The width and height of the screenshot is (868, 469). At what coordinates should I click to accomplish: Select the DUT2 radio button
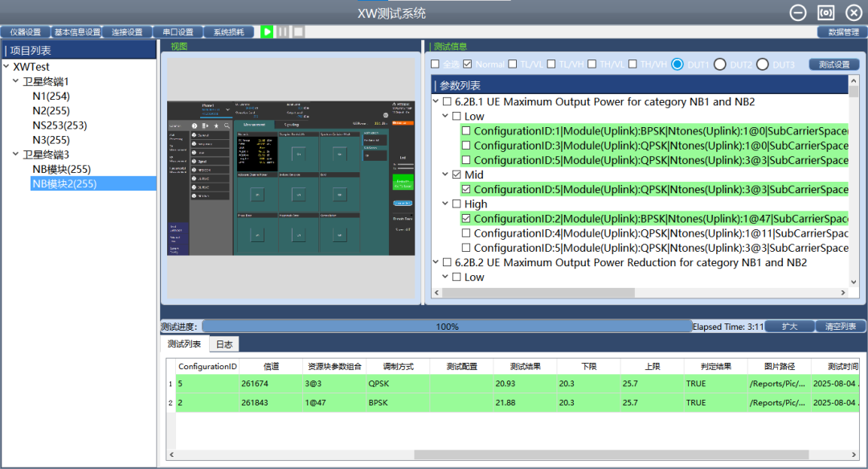tap(720, 64)
